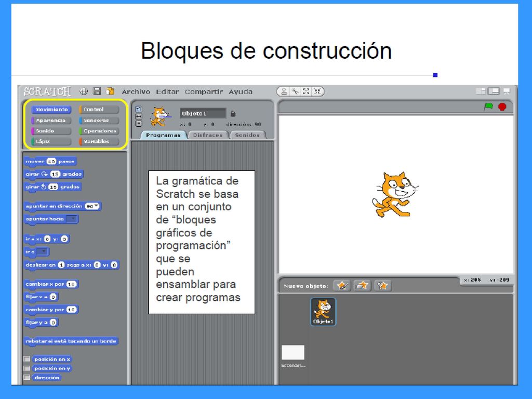Click the globe language icon

tap(84, 91)
